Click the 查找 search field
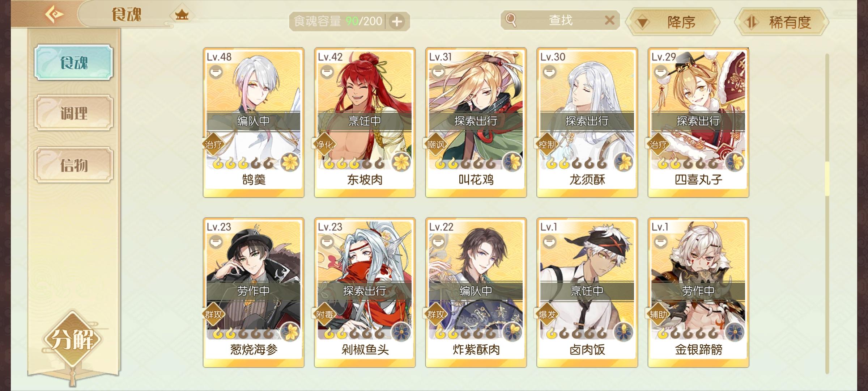 point(560,20)
